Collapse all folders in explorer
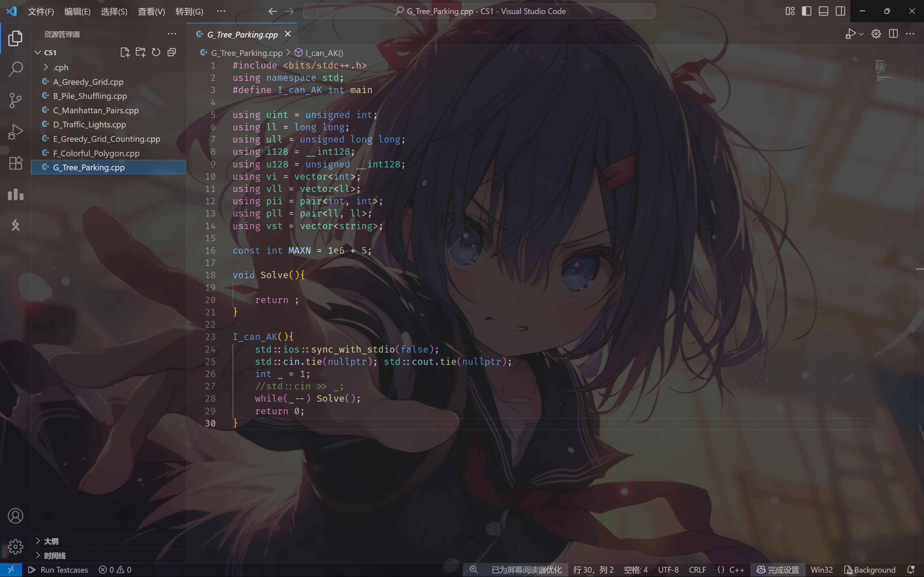Screen dimensions: 924x577 [x=172, y=52]
